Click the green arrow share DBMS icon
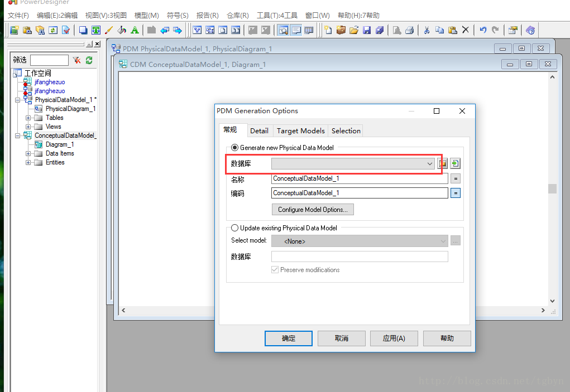Image resolution: width=570 pixels, height=392 pixels. click(x=455, y=164)
